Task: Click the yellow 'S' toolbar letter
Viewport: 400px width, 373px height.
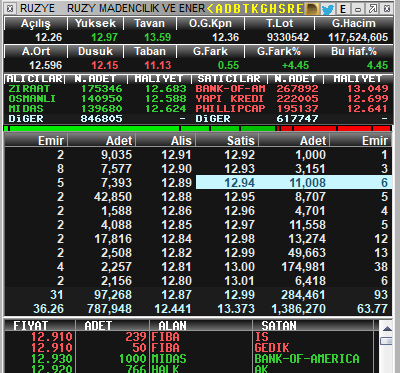Action: (x=282, y=9)
